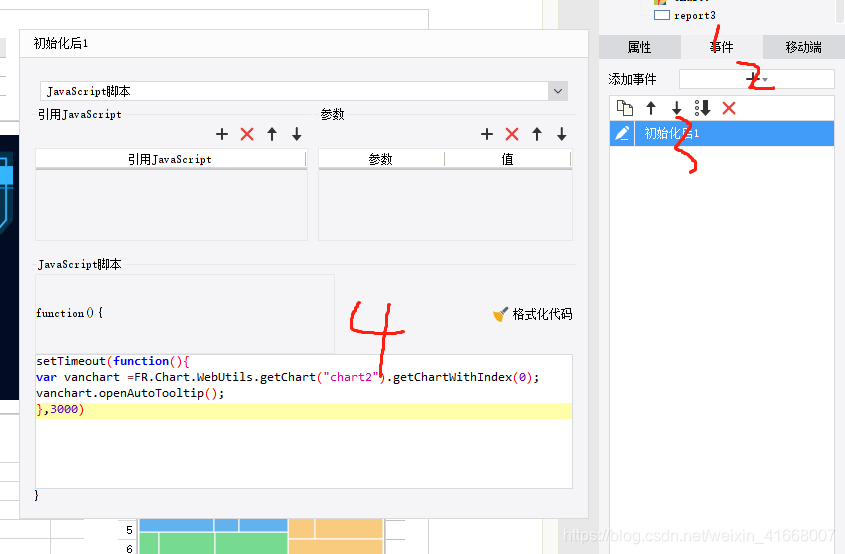This screenshot has height=554, width=845.
Task: Delete the selected referenced JavaScript entry
Action: (247, 134)
